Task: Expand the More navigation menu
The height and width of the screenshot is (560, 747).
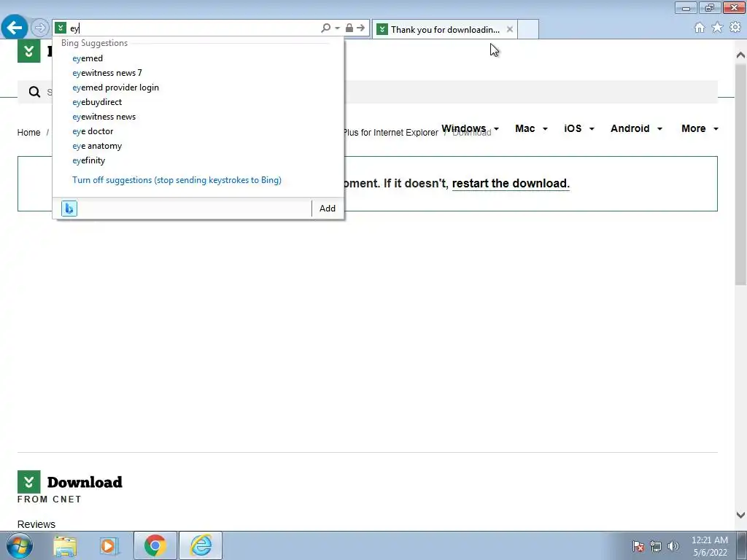Action: tap(700, 128)
